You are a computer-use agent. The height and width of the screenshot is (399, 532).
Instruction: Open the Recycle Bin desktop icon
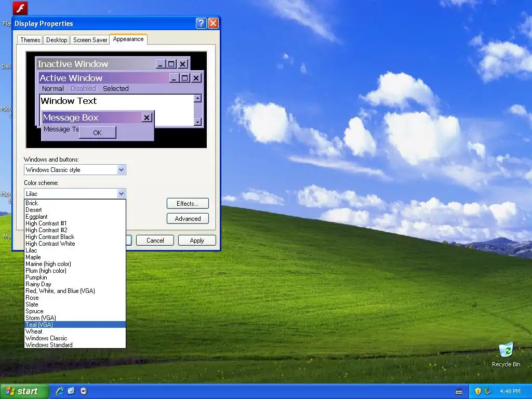[x=506, y=355]
